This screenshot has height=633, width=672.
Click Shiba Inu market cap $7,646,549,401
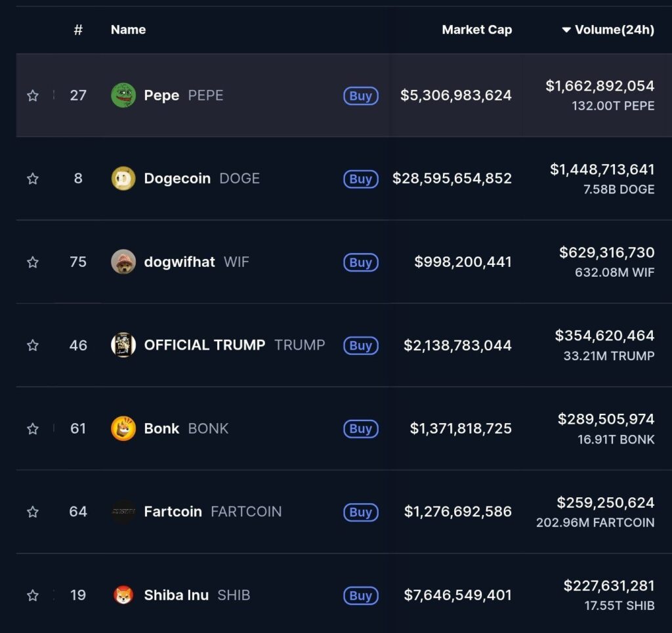[457, 595]
